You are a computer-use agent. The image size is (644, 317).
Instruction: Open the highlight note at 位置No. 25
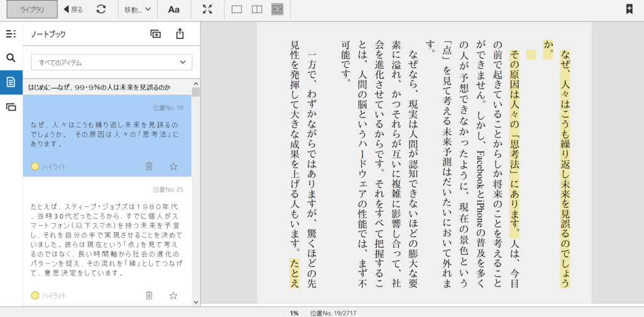pos(107,242)
